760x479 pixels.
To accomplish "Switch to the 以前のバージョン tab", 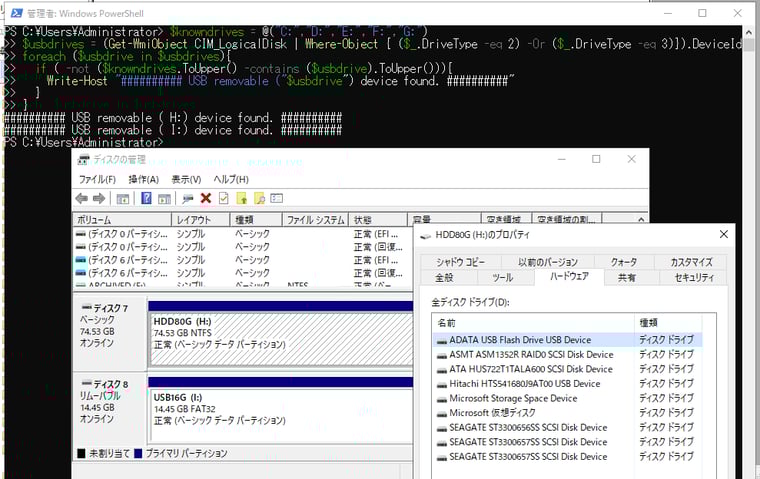I will click(548, 262).
